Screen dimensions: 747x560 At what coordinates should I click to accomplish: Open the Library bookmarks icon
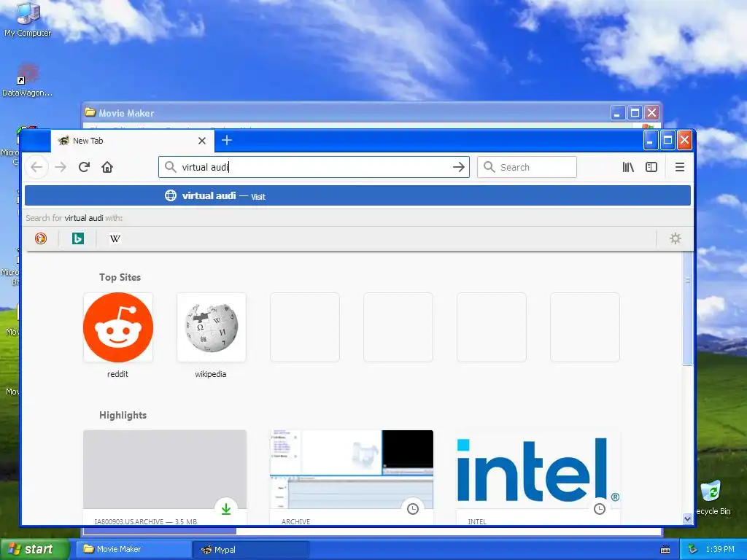pyautogui.click(x=628, y=167)
